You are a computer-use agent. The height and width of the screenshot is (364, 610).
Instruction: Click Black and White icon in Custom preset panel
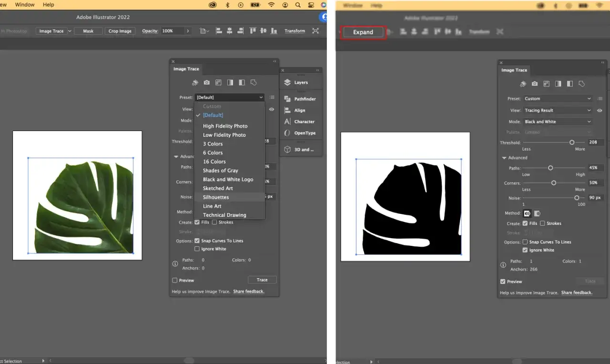tap(569, 84)
